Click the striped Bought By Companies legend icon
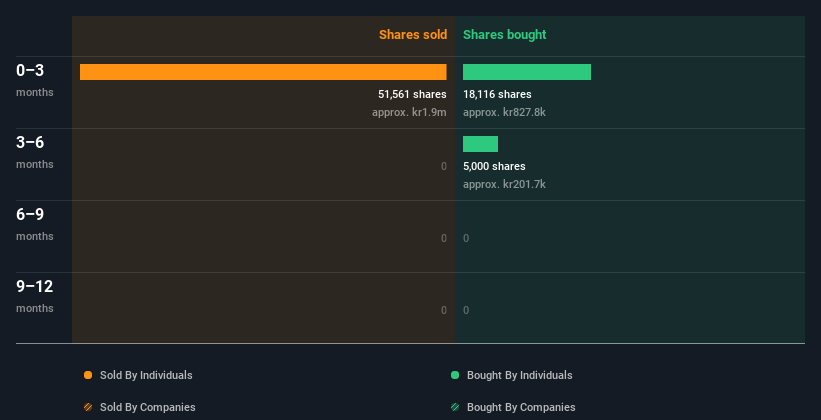The image size is (821, 420). 455,407
